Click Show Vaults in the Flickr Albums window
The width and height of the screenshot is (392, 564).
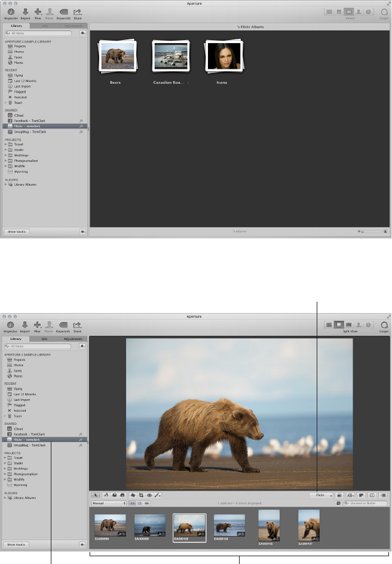17,232
